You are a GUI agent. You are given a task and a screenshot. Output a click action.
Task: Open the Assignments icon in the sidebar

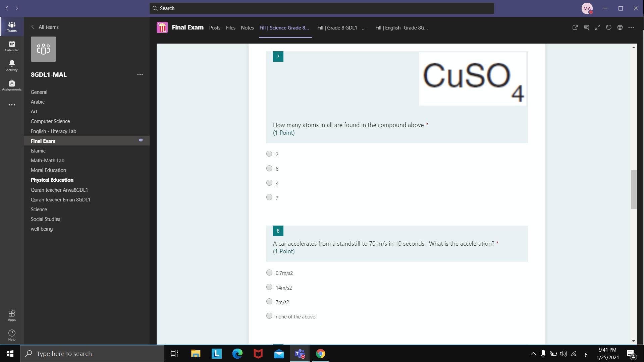coord(12,85)
